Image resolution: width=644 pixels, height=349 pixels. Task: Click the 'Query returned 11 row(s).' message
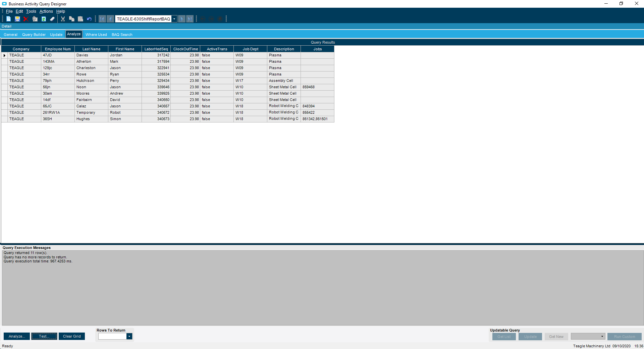click(25, 253)
